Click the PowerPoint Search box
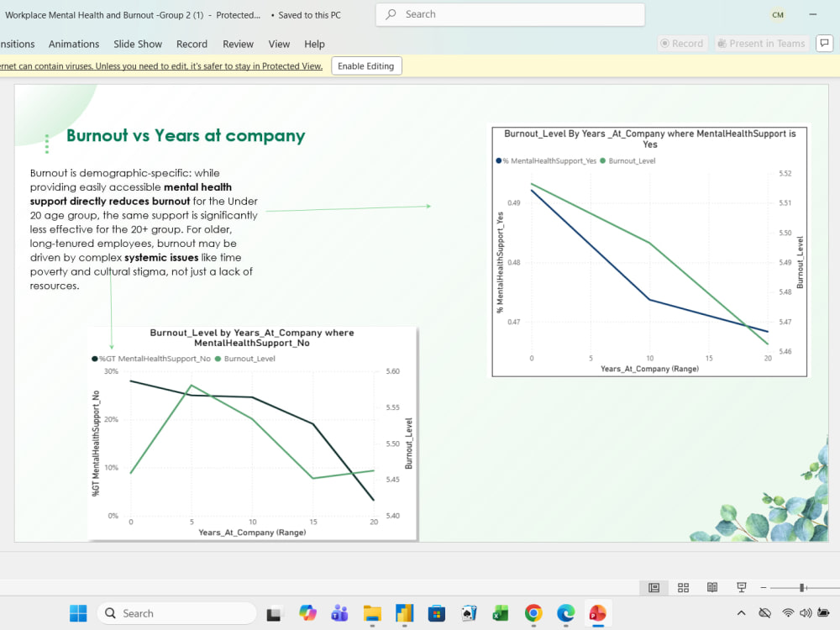The height and width of the screenshot is (630, 840). click(x=510, y=14)
